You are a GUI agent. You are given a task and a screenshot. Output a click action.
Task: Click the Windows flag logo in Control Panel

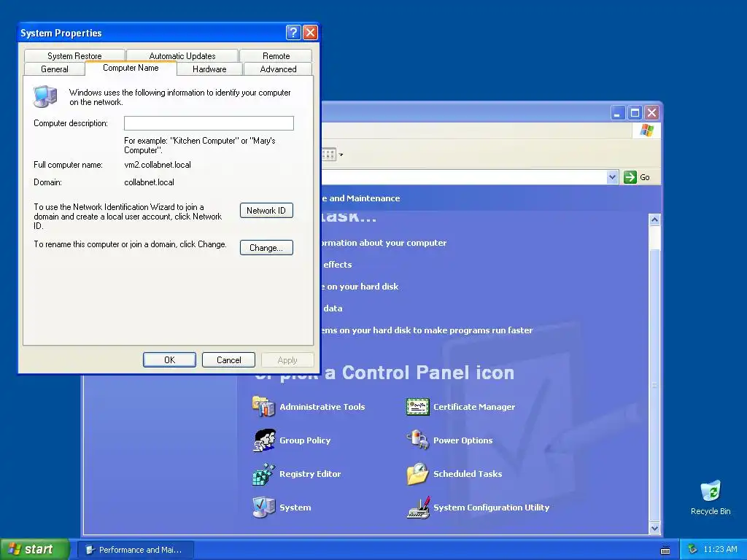pos(646,130)
